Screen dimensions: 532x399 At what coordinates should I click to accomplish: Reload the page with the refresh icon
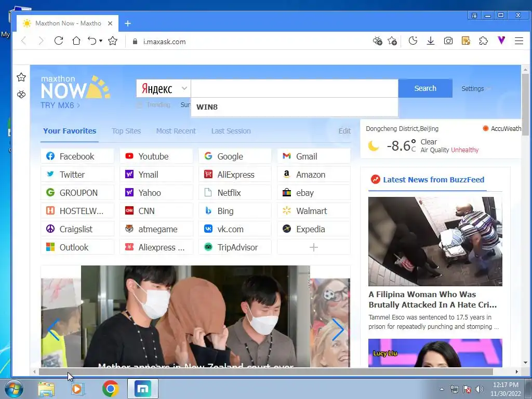(59, 41)
